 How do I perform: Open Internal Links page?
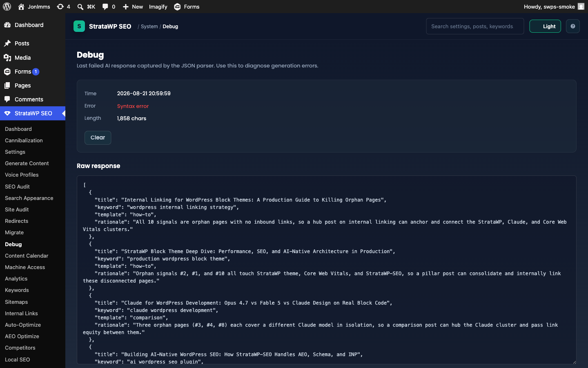pos(21,313)
